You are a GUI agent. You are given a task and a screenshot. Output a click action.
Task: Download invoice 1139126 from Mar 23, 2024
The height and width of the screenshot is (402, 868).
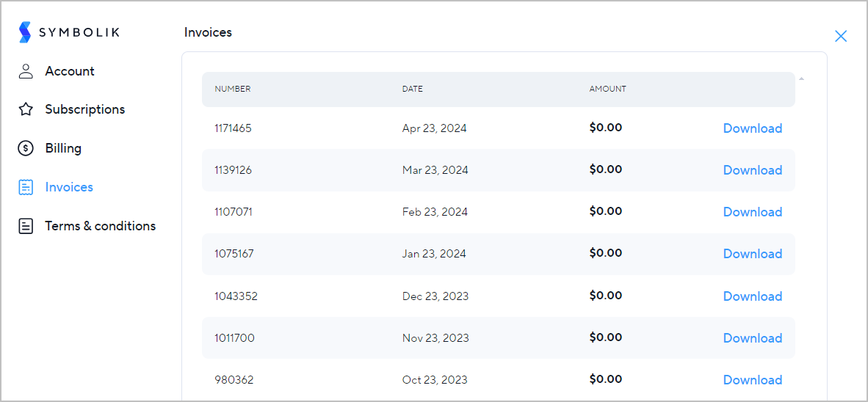[x=752, y=170]
